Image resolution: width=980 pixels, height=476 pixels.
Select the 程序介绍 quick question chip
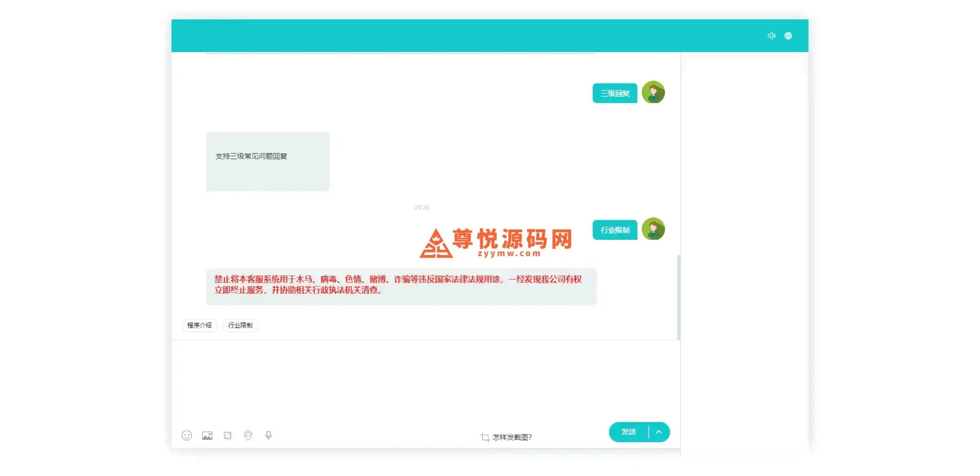(200, 325)
